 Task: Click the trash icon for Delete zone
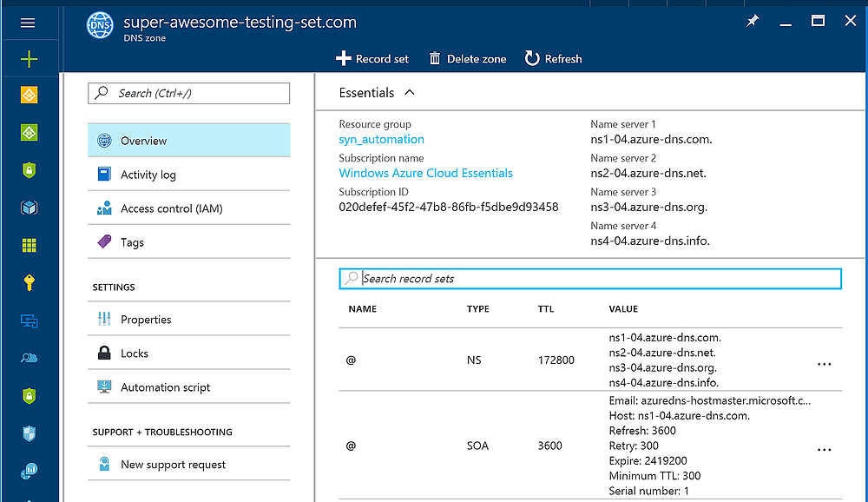coord(435,58)
